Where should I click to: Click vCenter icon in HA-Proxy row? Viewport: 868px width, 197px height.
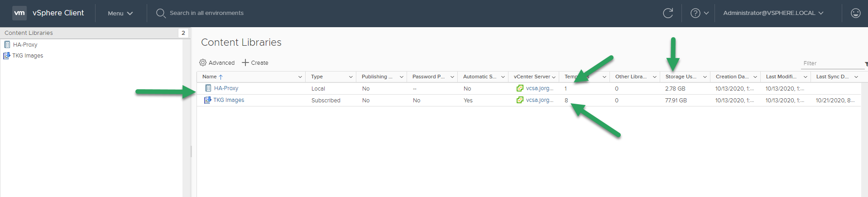[x=520, y=88]
